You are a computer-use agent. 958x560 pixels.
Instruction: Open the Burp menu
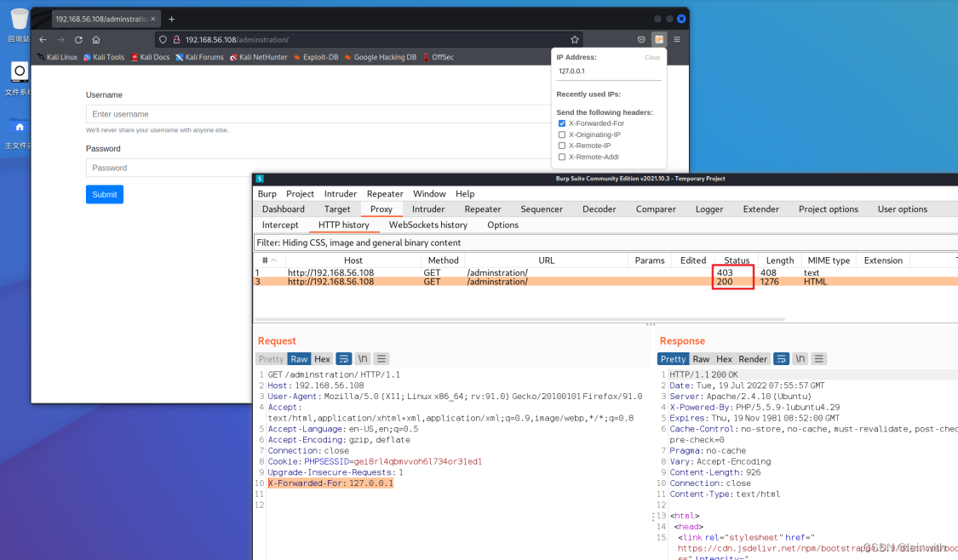267,193
